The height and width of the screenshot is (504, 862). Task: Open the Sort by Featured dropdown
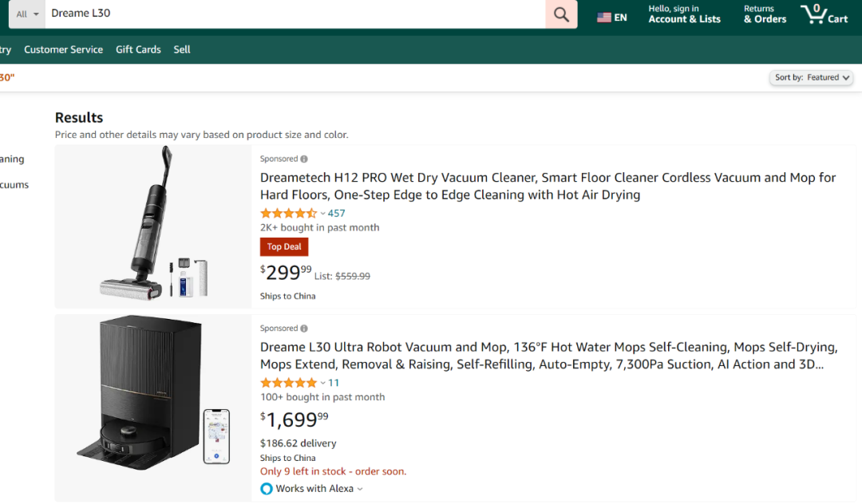(x=813, y=77)
